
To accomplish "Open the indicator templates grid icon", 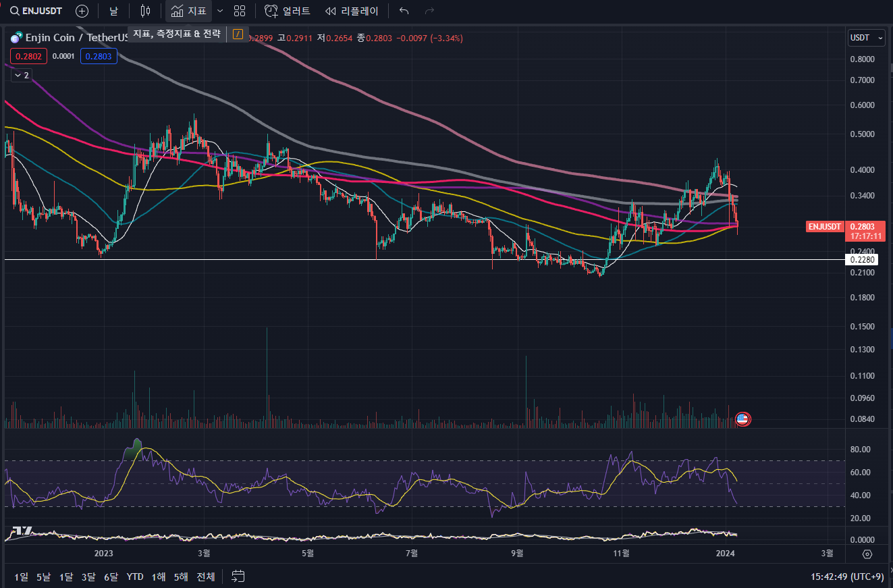I will 240,11.
